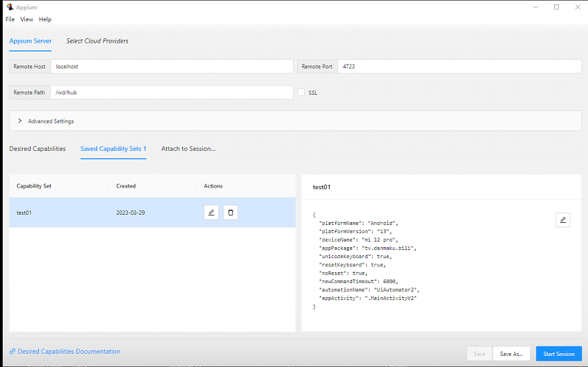
Task: Click the link icon beside Desired Capabilities Documentation
Action: pyautogui.click(x=12, y=352)
